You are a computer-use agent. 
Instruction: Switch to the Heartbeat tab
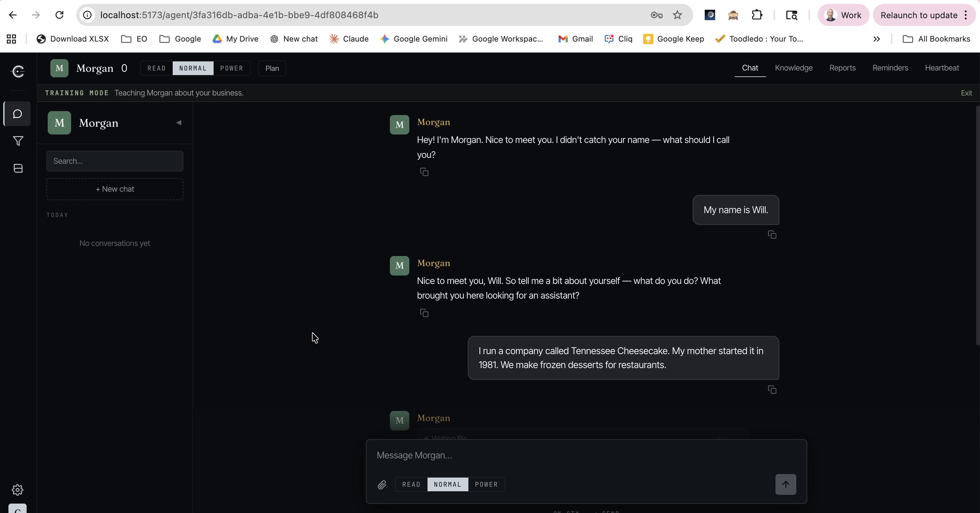point(942,68)
